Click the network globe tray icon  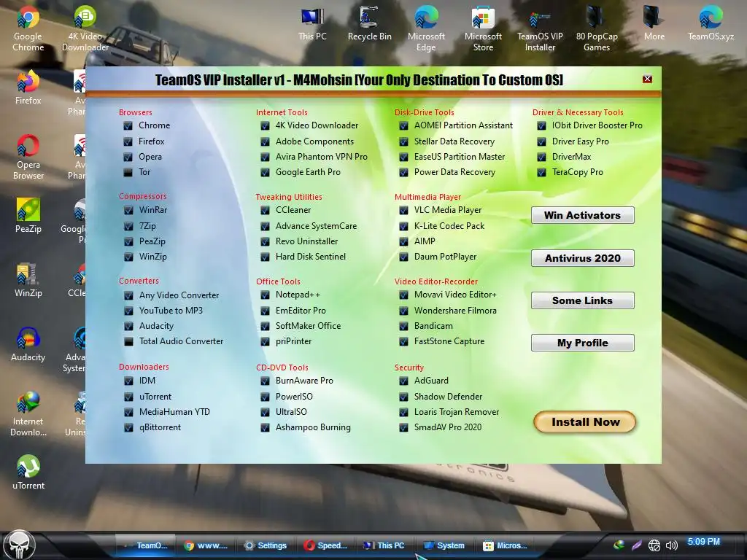coord(654,545)
